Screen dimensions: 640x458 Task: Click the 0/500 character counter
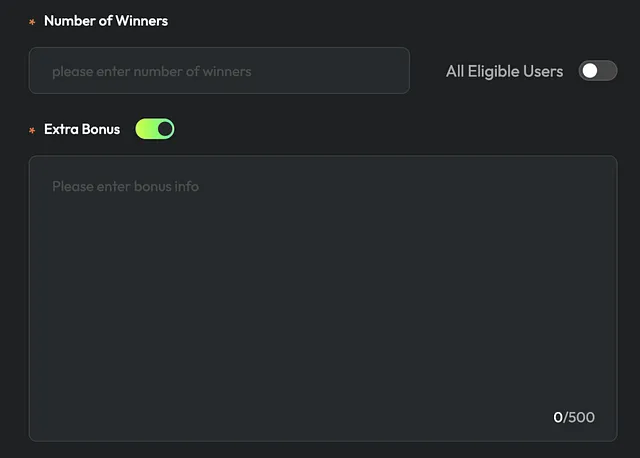(574, 417)
